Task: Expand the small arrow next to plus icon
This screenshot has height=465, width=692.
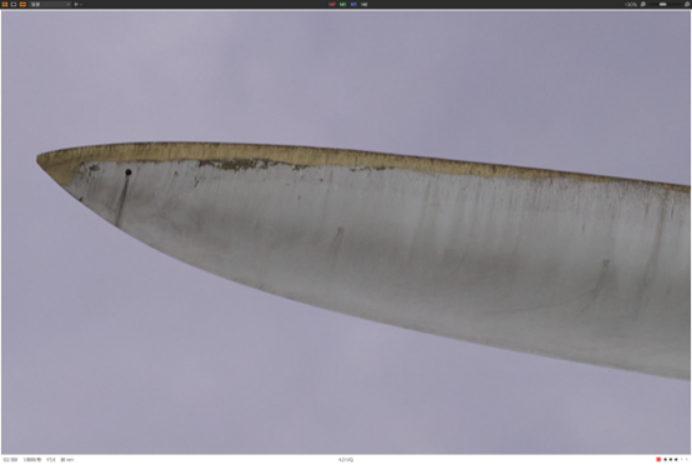Action: tap(81, 4)
